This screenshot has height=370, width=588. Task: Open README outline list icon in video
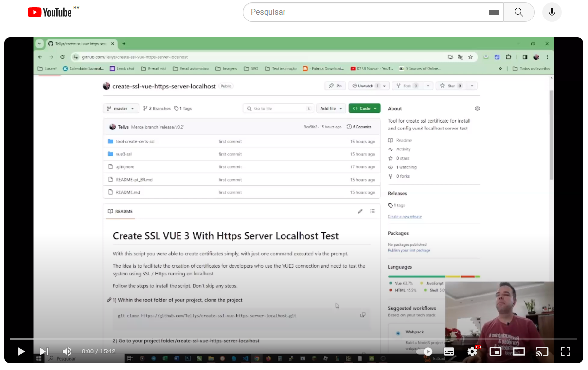point(373,211)
